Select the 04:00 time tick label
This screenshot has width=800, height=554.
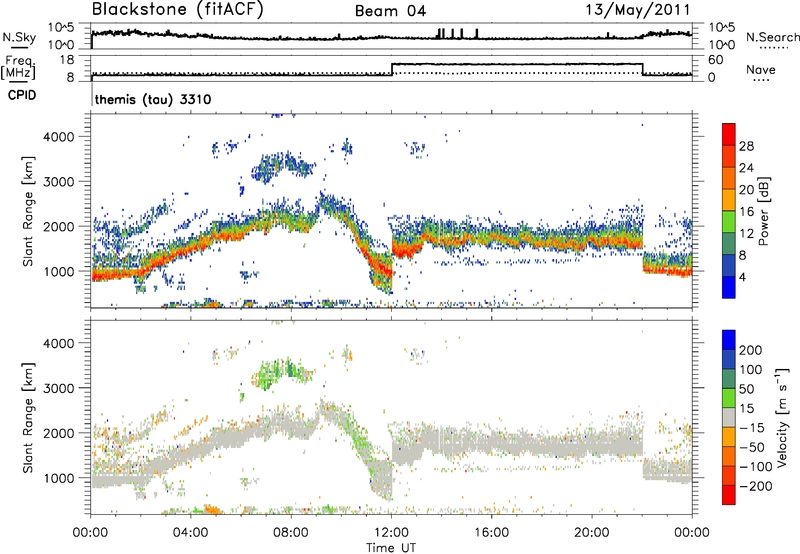pos(190,533)
